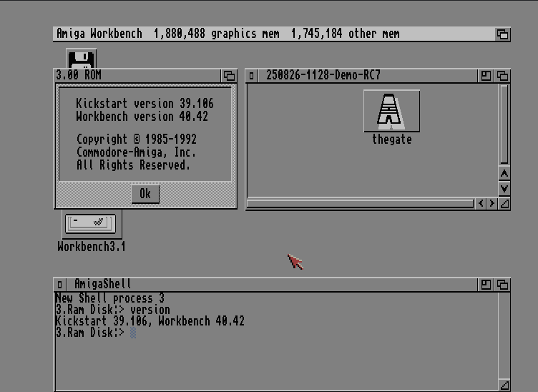The height and width of the screenshot is (392, 538).
Task: Click down arrow in Demo-RC7 window
Action: (504, 188)
